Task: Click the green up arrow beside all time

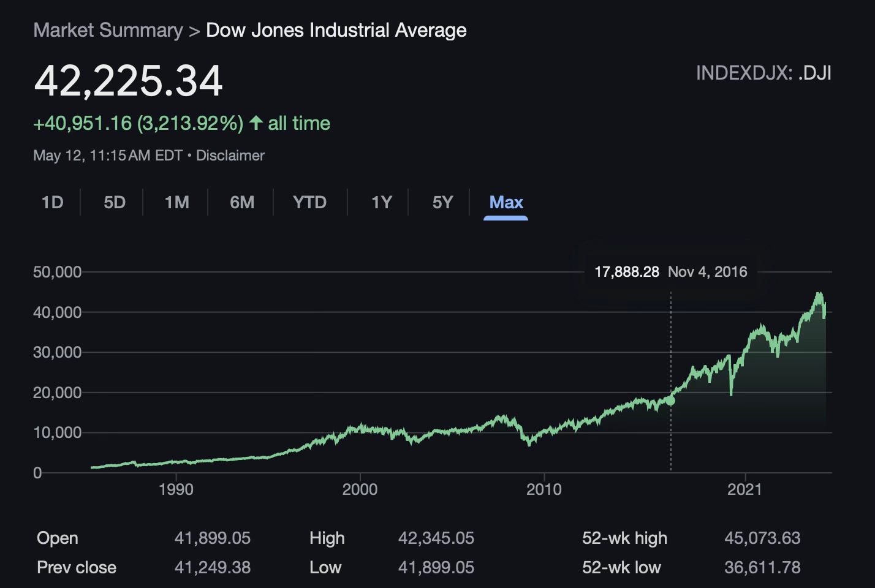Action: (x=256, y=123)
